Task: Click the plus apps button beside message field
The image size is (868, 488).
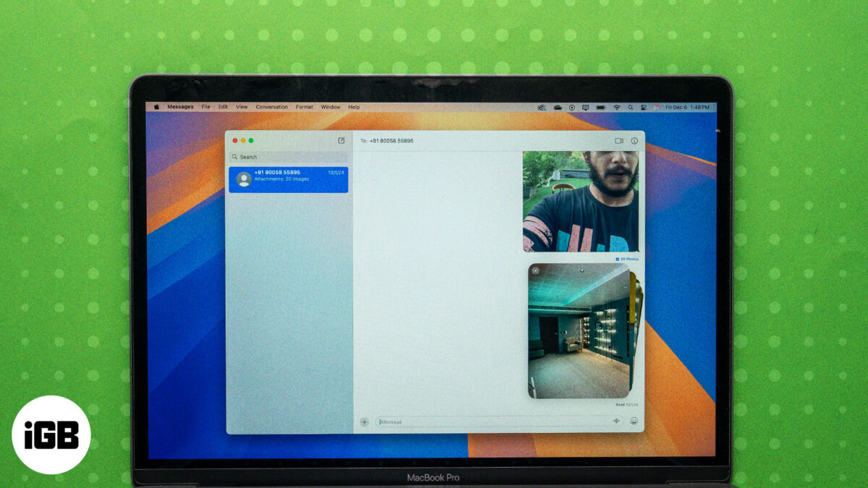Action: 365,421
